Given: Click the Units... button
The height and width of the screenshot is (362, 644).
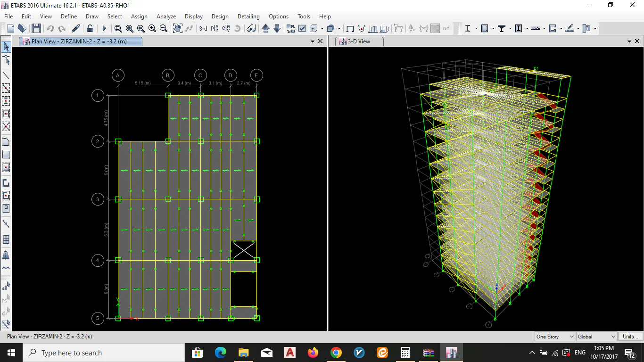Looking at the screenshot, I should click(630, 337).
